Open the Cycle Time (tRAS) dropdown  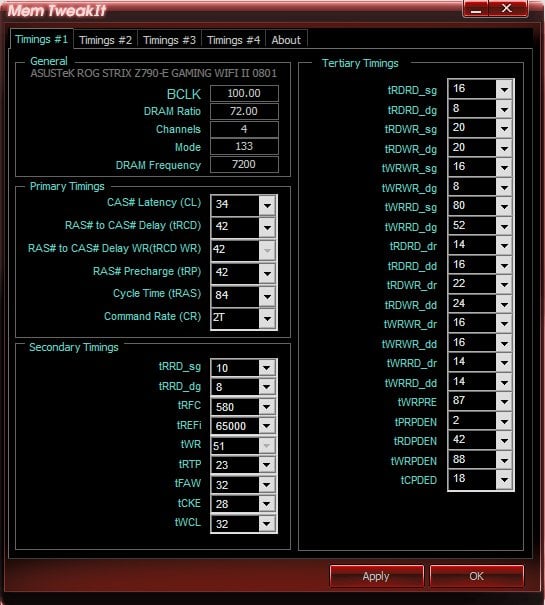pos(267,296)
